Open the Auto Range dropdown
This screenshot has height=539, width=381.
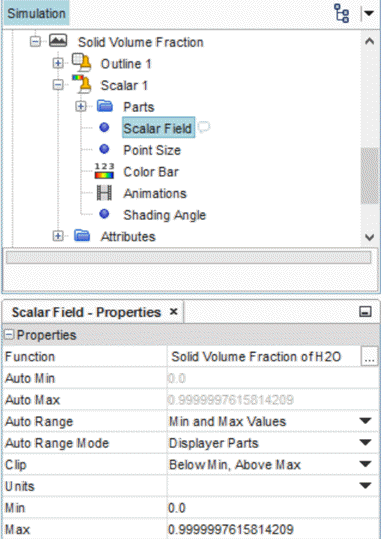(x=365, y=421)
